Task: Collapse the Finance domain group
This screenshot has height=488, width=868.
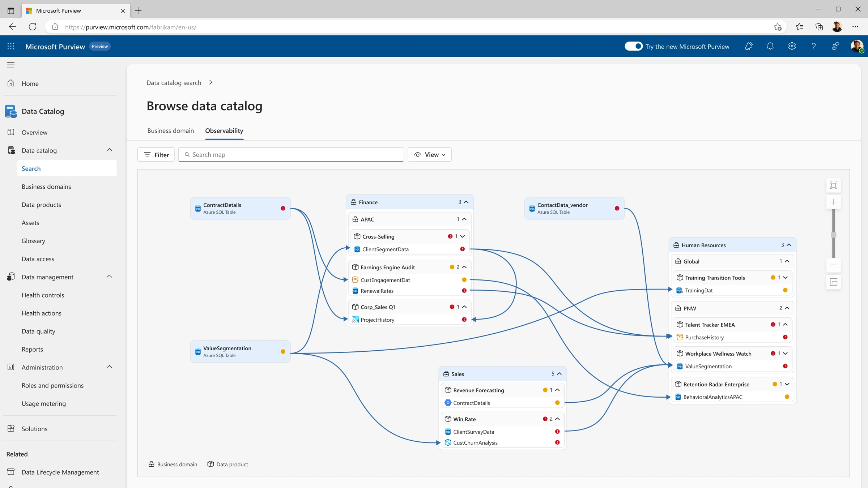Action: (x=466, y=202)
